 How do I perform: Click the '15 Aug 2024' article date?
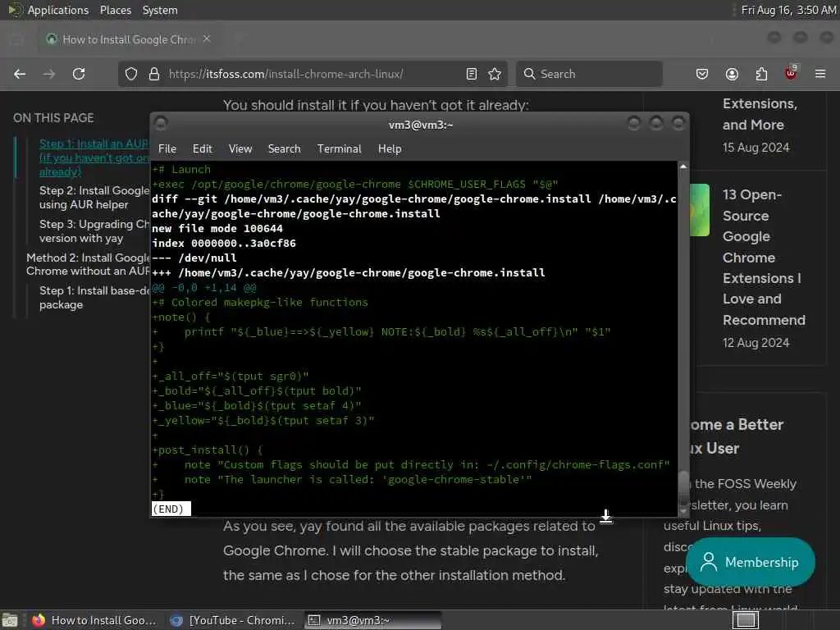[x=756, y=148]
